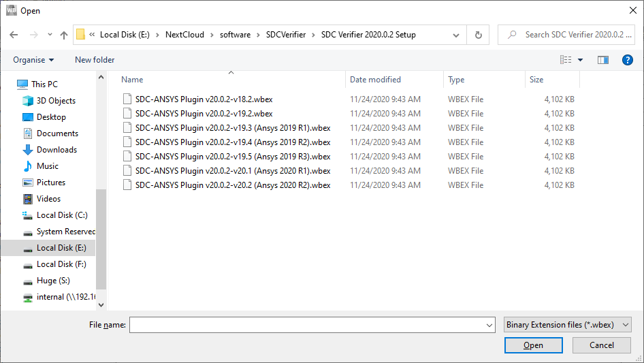Screen dimensions: 644x363
Task: Navigate to software in breadcrumb
Action: 235,35
